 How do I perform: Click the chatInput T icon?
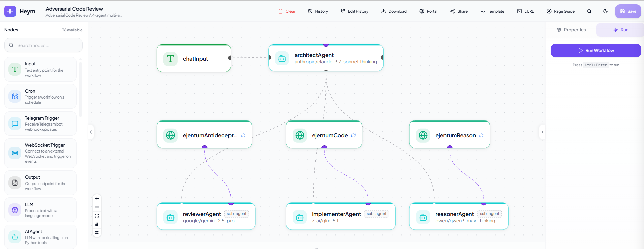171,59
